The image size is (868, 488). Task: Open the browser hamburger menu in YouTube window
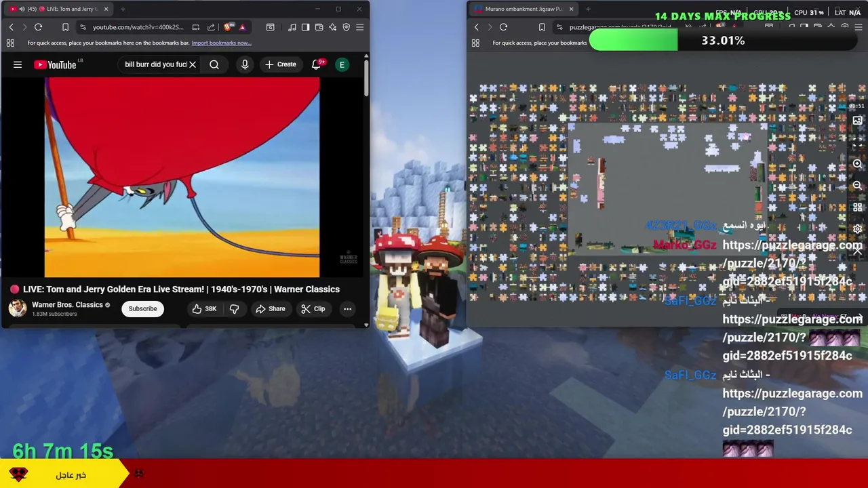pyautogui.click(x=359, y=27)
